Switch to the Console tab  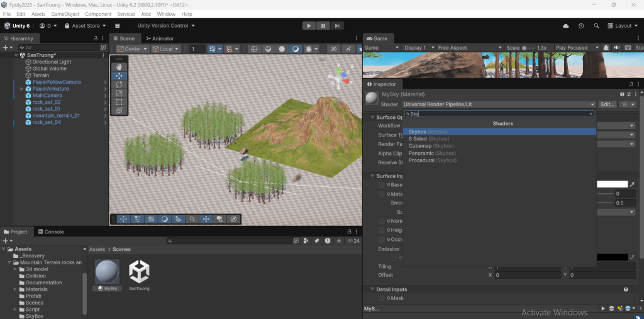pyautogui.click(x=50, y=232)
